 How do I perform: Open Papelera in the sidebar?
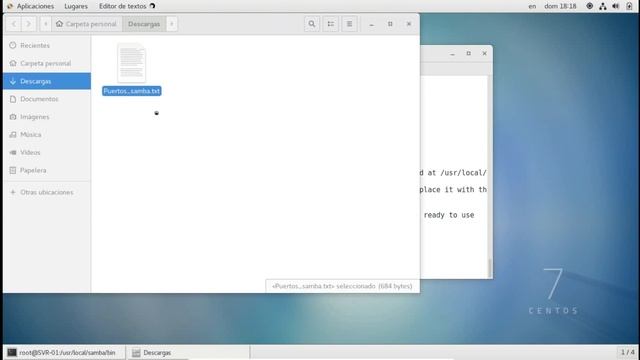coord(47,170)
